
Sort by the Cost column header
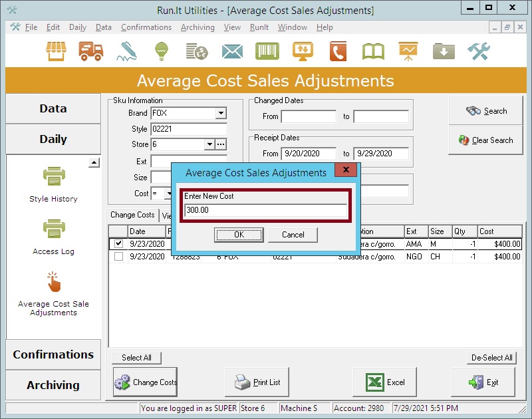point(499,231)
